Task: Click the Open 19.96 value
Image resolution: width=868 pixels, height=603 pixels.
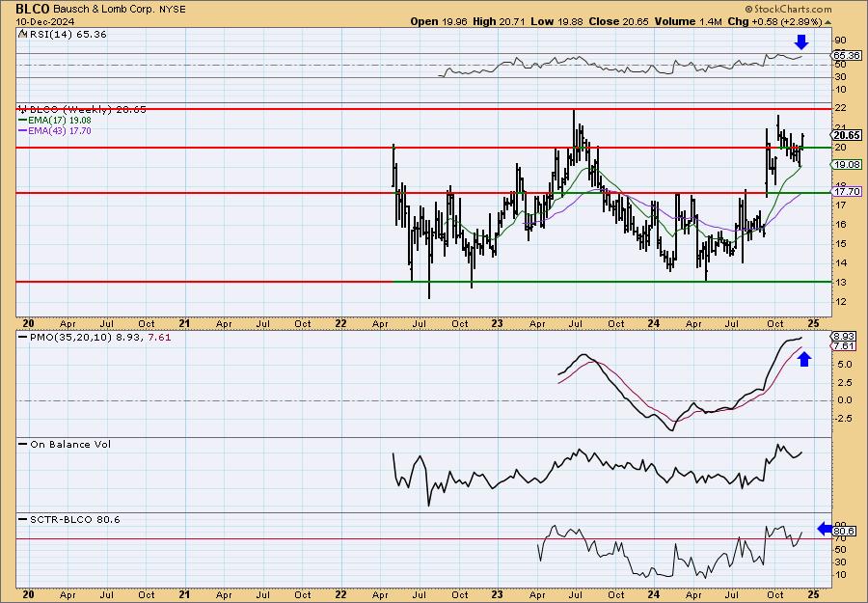Action: pyautogui.click(x=439, y=21)
